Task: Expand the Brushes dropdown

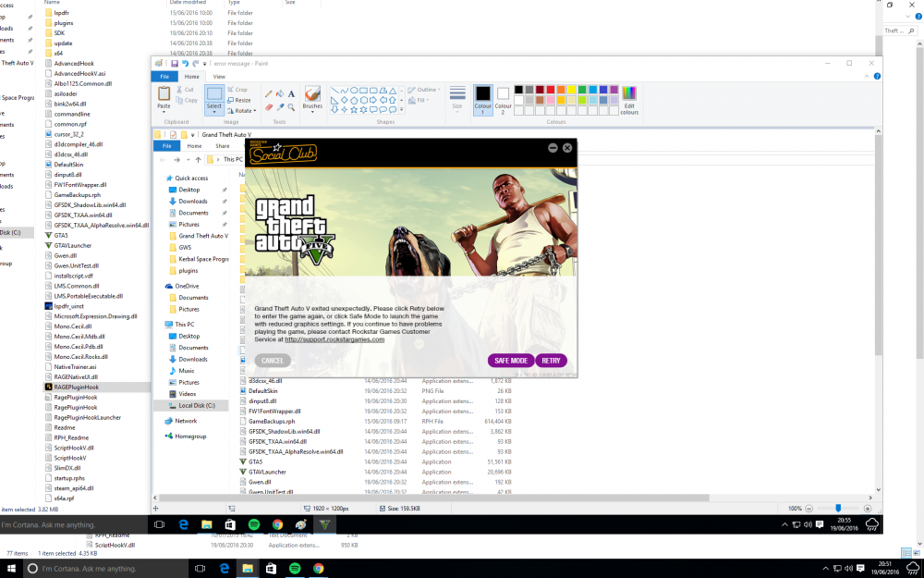Action: pos(312,111)
